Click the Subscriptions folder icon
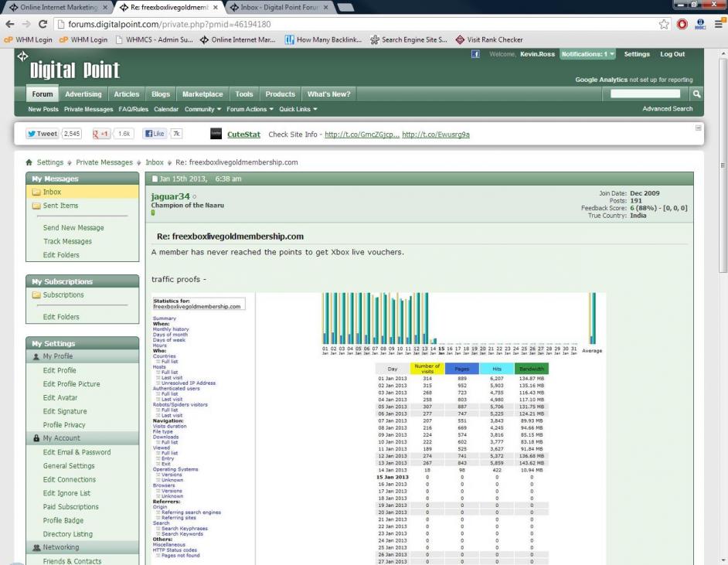Screen dimensions: 728x565 36,294
